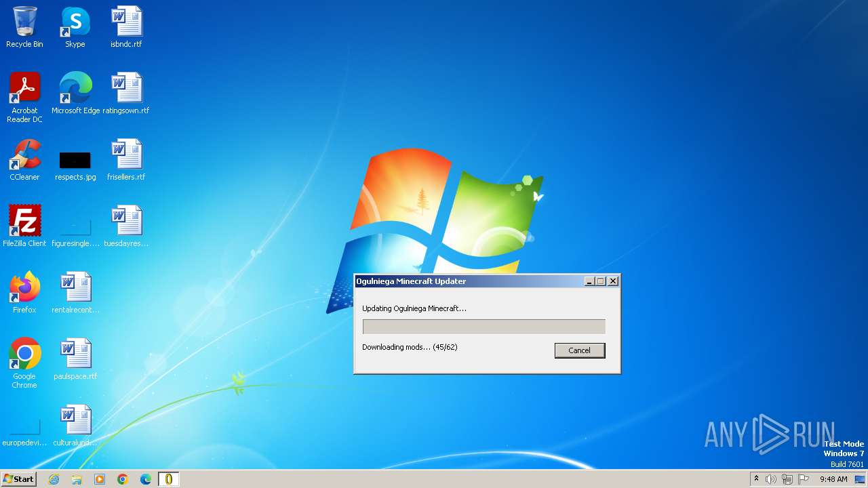Open the Recycle Bin icon
This screenshot has height=488, width=868.
(24, 27)
